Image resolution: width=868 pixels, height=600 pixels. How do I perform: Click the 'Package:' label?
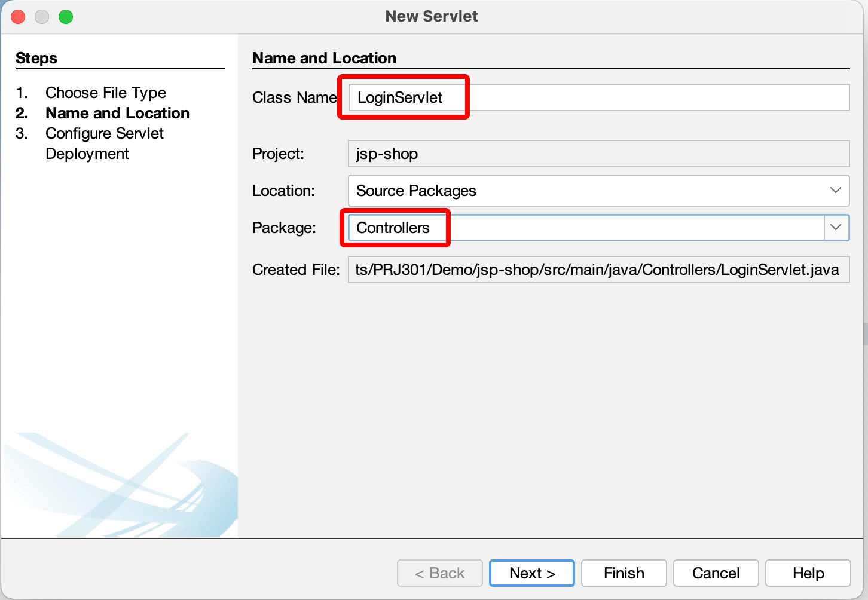(x=284, y=228)
